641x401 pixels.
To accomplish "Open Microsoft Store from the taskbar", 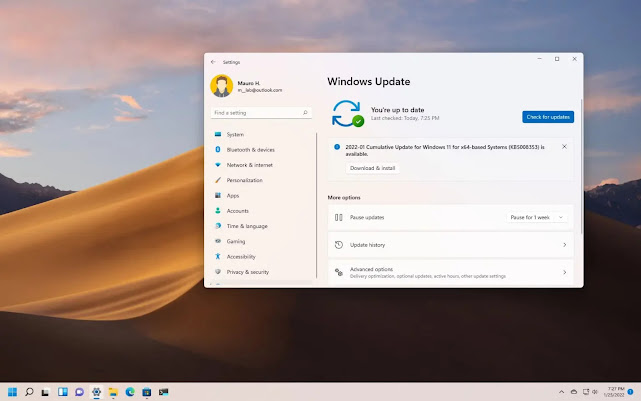I will coord(147,392).
